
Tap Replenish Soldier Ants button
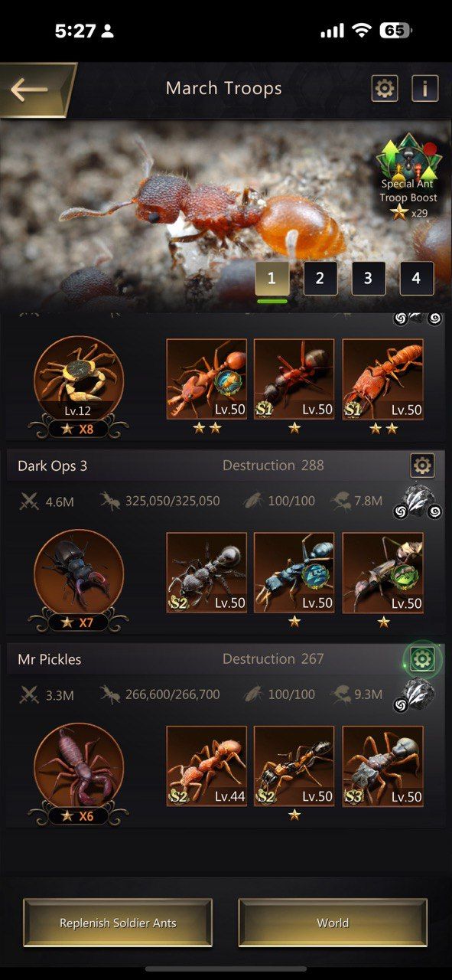click(118, 923)
